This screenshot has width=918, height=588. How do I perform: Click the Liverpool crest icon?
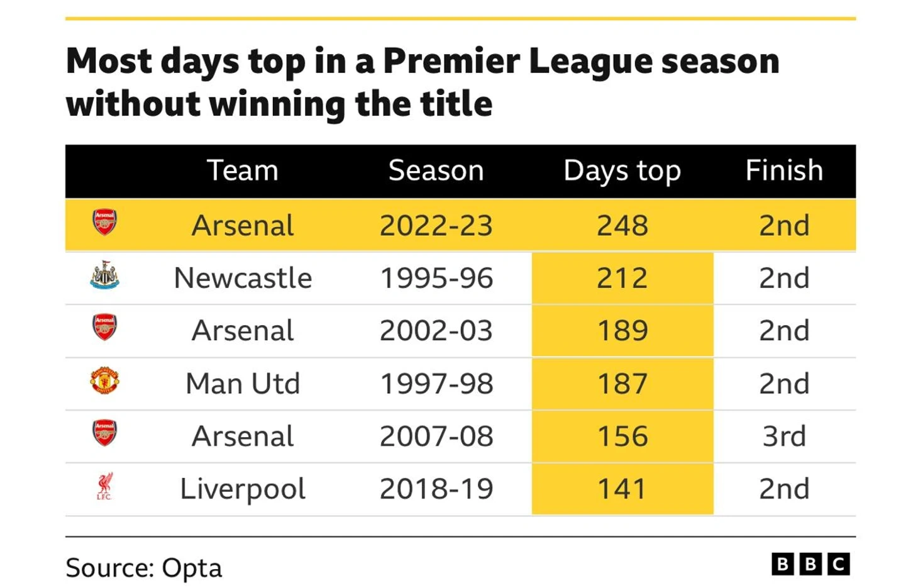coord(104,487)
